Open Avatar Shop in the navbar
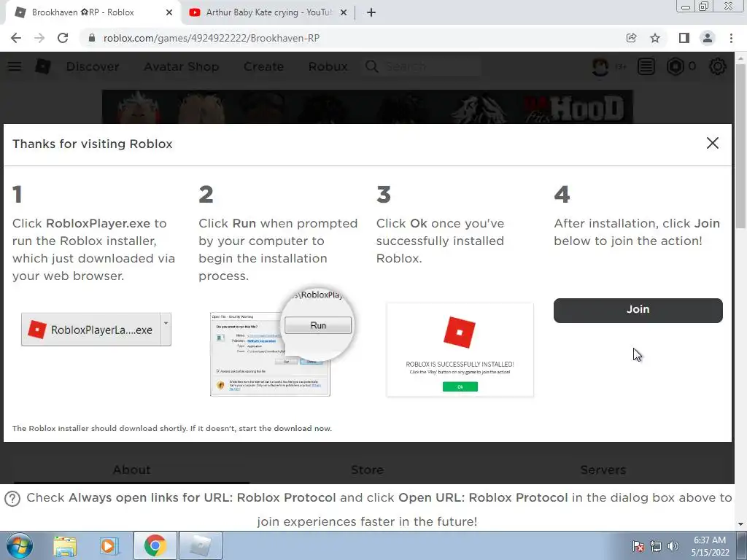Image resolution: width=747 pixels, height=560 pixels. click(x=182, y=66)
